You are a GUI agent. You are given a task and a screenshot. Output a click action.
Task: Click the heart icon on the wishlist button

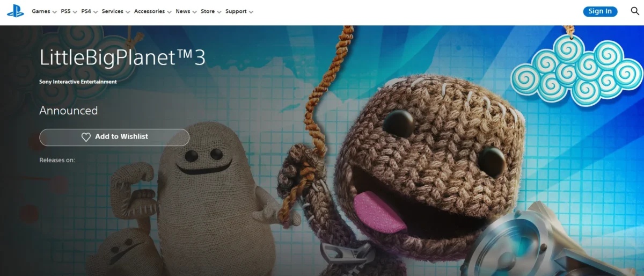(86, 137)
